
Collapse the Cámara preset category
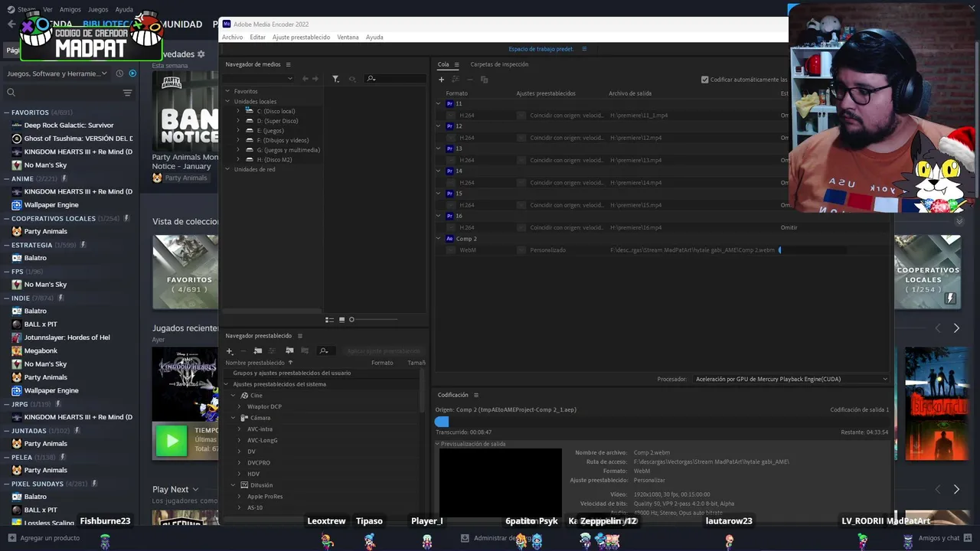pyautogui.click(x=234, y=418)
